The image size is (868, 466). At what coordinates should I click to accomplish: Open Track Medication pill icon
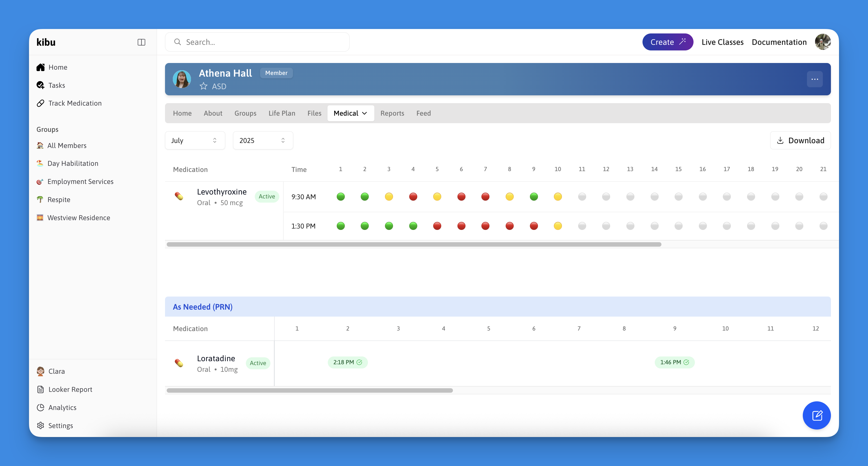tap(40, 103)
